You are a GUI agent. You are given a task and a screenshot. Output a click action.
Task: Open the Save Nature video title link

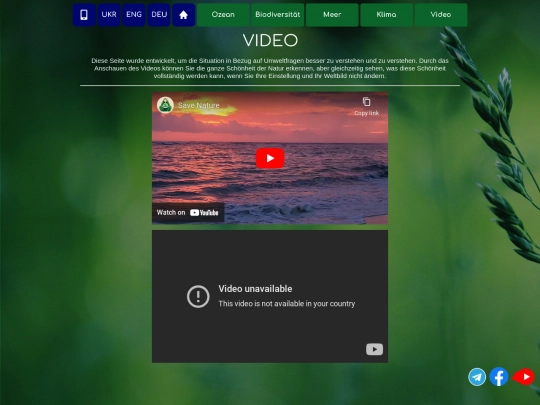[x=198, y=105]
